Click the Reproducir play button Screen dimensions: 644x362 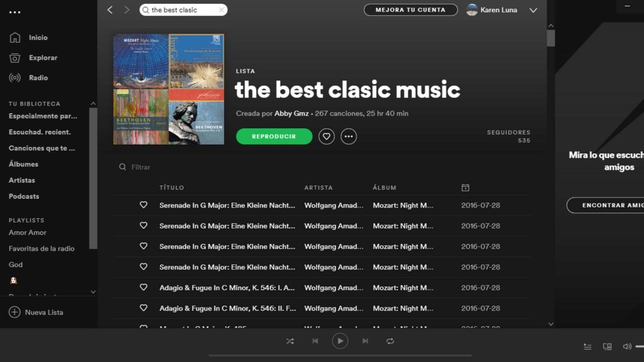(x=274, y=136)
